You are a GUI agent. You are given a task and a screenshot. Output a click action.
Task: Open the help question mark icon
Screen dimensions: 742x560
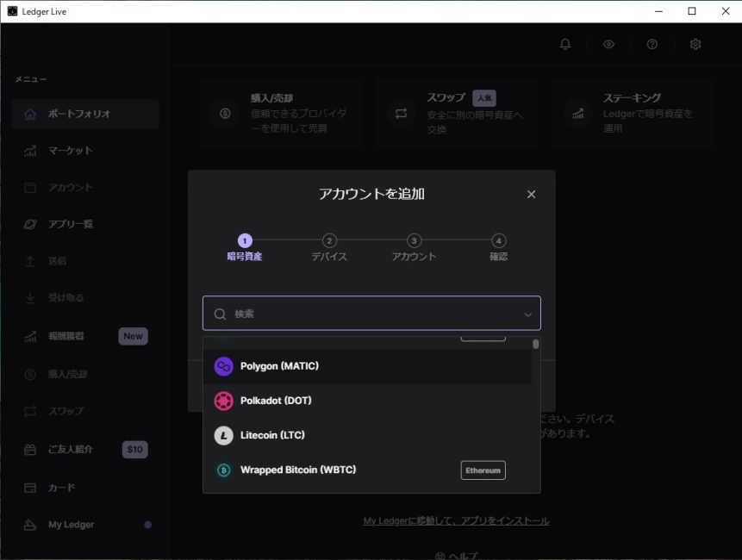652,44
